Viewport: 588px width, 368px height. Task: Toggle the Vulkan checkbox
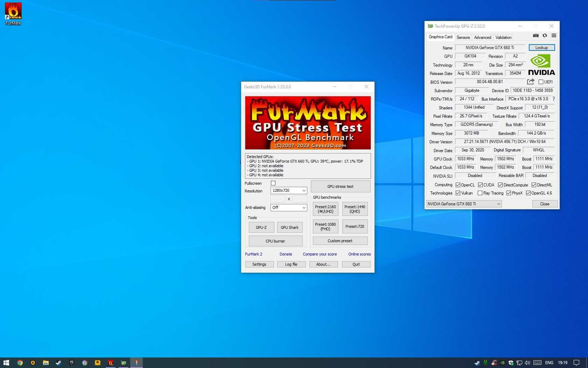pos(458,193)
